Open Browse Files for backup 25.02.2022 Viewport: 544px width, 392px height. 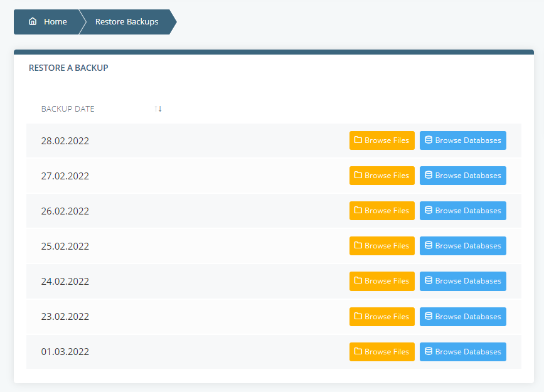382,245
